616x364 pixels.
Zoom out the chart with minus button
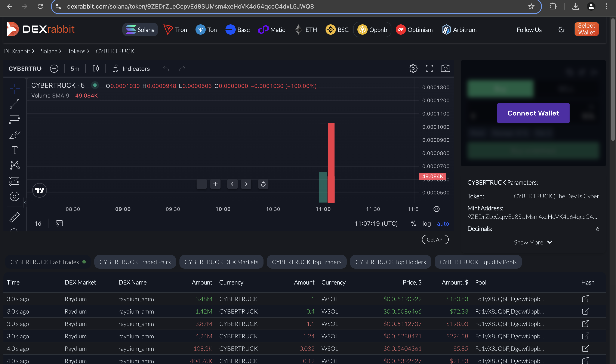coord(202,184)
